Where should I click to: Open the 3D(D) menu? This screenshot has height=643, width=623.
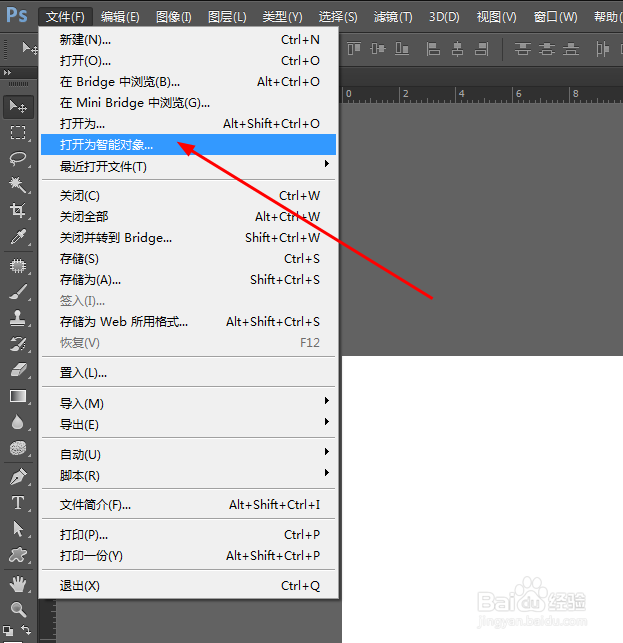[x=444, y=17]
